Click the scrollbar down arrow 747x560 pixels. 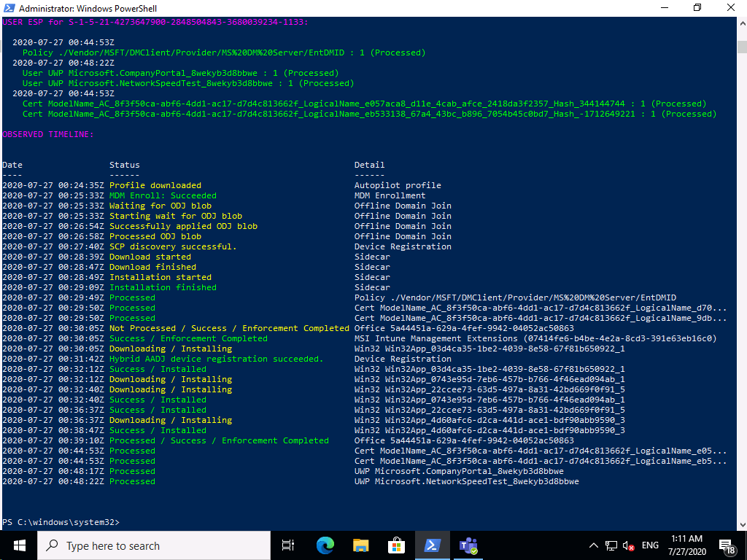[742, 525]
